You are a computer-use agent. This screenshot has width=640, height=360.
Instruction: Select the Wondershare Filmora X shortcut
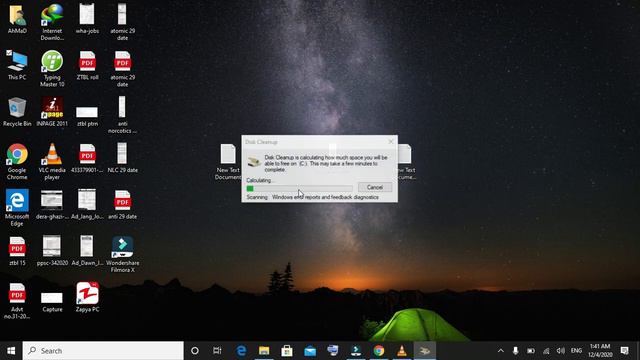122,255
